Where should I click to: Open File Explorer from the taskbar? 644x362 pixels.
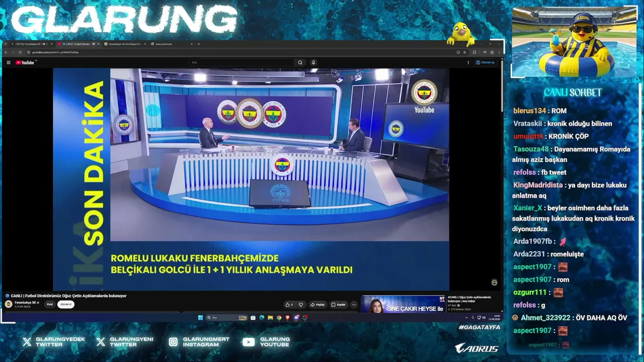[270, 318]
